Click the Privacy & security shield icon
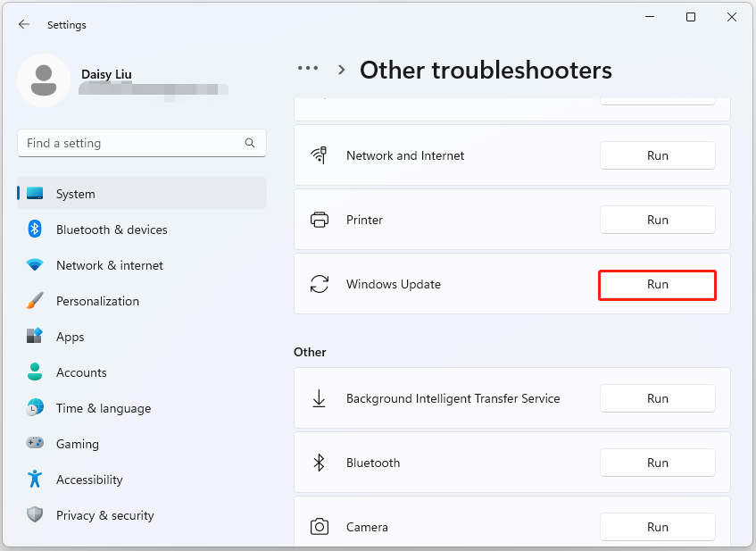 pyautogui.click(x=35, y=514)
